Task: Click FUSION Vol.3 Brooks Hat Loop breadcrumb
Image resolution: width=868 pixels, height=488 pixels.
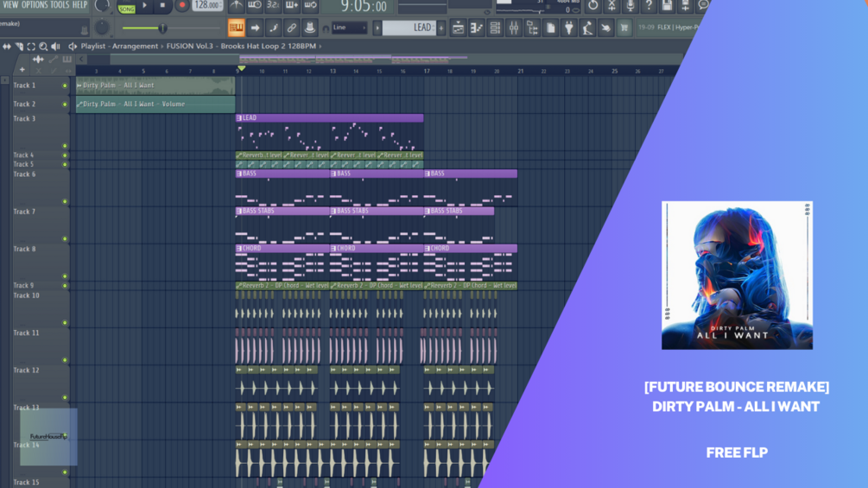Action: 241,46
